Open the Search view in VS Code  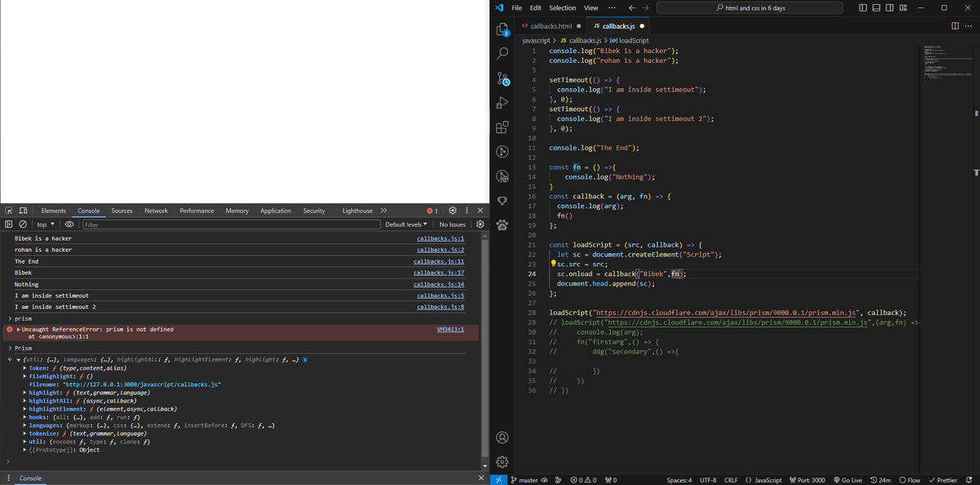coord(503,53)
